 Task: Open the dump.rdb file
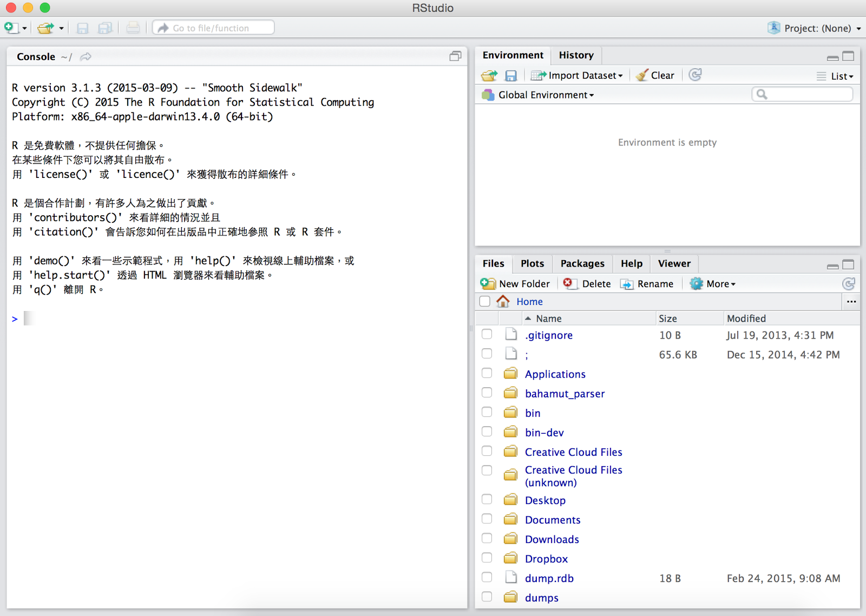click(x=549, y=578)
